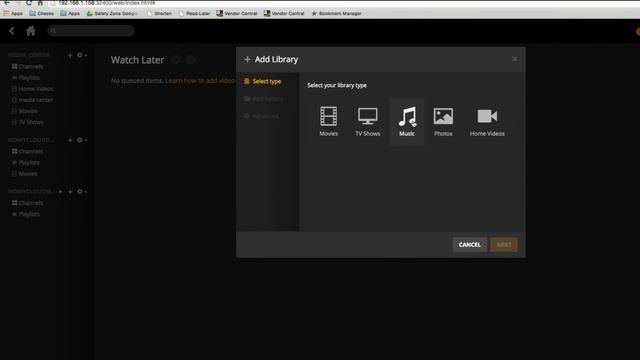Focus the Plex search box
640x360 pixels.
point(91,31)
